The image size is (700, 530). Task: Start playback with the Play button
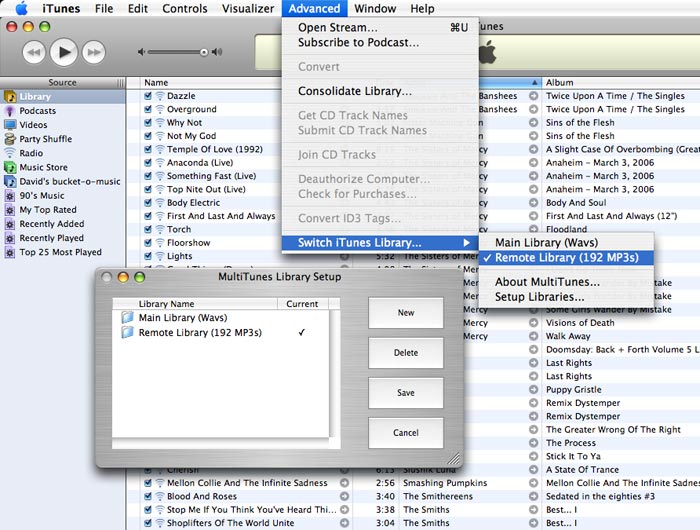coord(64,52)
